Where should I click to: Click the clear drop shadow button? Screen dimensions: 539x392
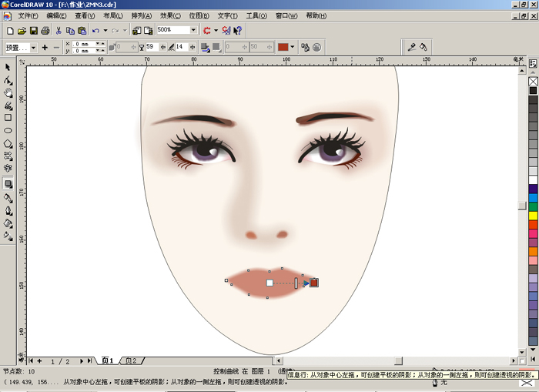[x=317, y=47]
